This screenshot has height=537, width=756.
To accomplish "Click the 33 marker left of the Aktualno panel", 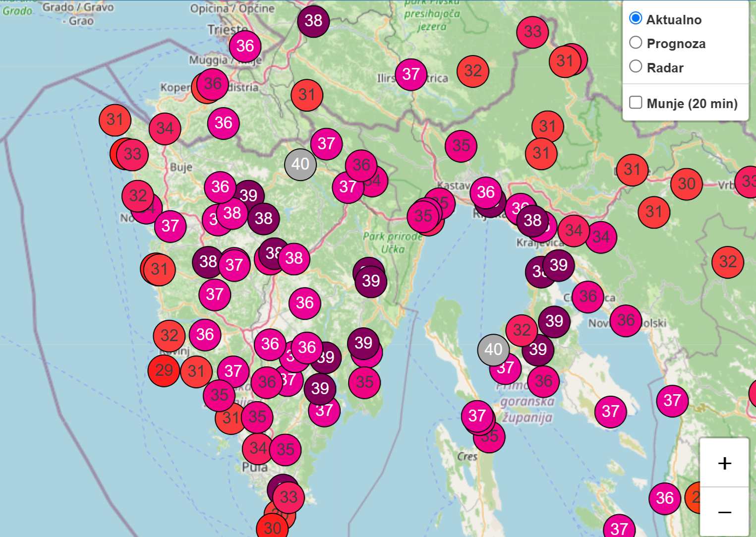I will coord(532,32).
